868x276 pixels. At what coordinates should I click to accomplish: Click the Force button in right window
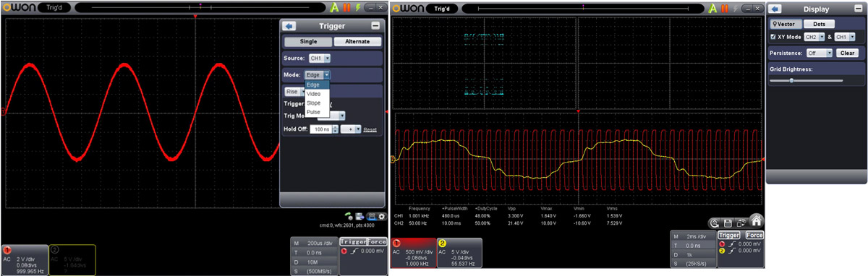click(754, 235)
